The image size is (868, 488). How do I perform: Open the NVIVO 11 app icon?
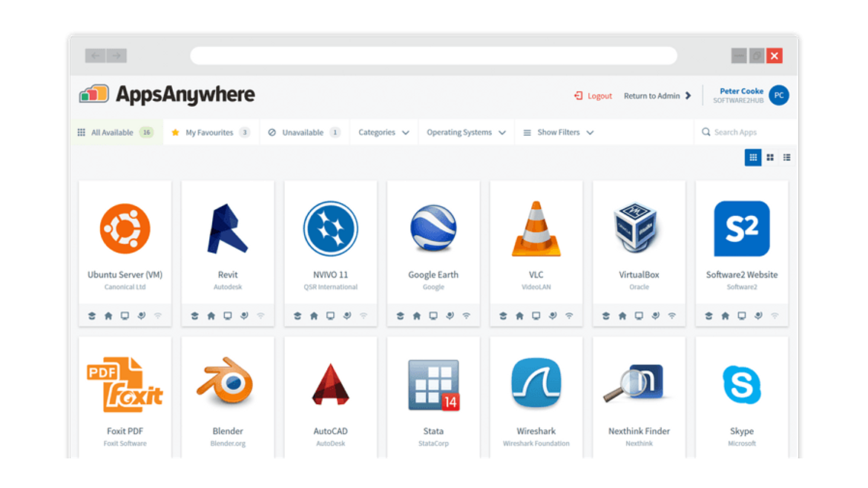[330, 228]
